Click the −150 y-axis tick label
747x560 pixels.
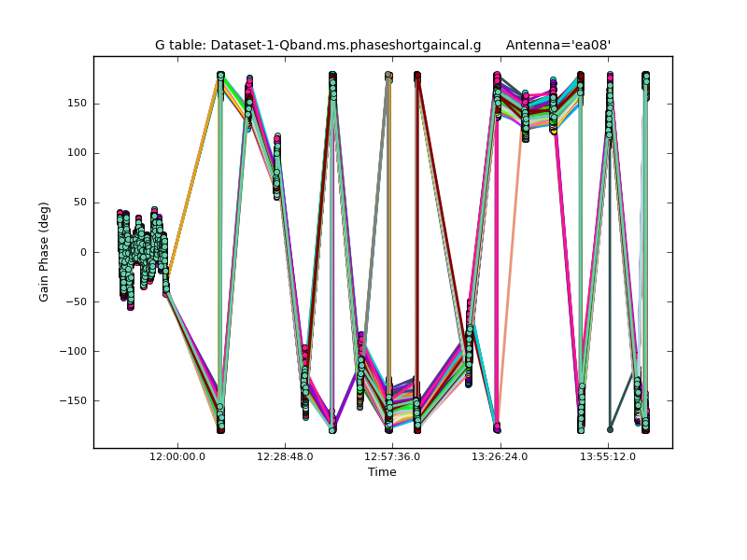[x=74, y=400]
